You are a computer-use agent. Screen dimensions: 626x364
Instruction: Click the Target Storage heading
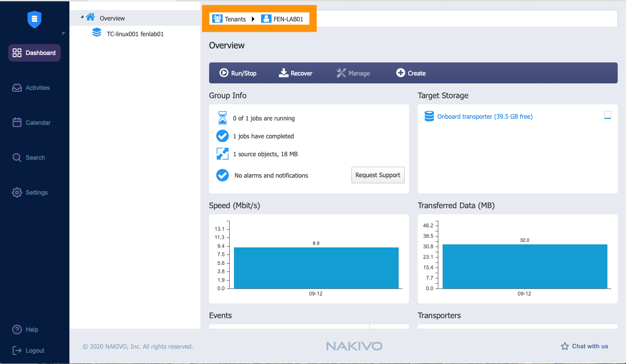[x=443, y=96]
